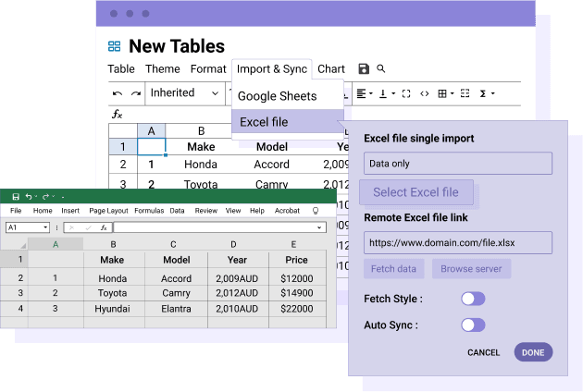Click the save (floppy disk) icon
Image resolution: width=583 pixels, height=392 pixels.
[364, 69]
